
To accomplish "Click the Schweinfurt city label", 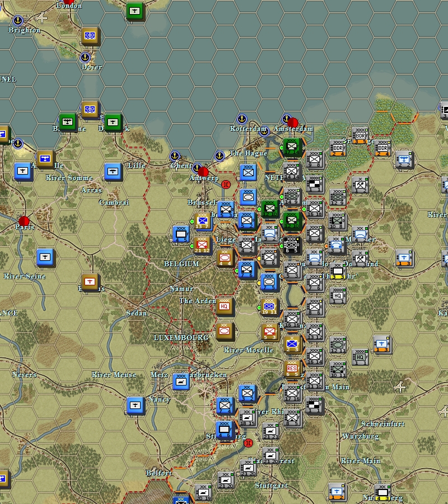I will (x=383, y=423).
